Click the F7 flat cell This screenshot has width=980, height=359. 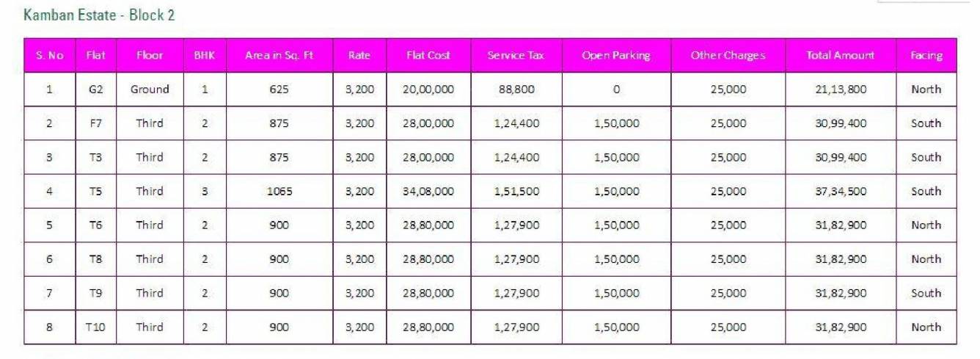point(95,123)
